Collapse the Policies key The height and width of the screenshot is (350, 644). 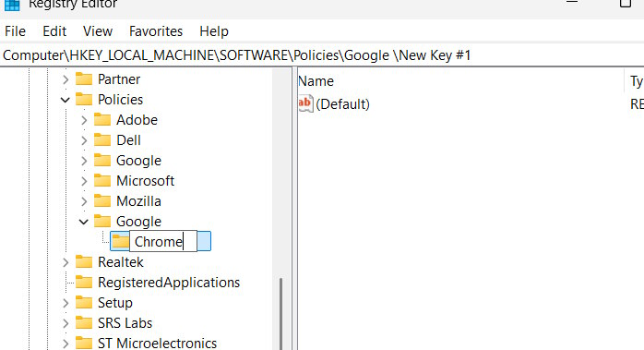point(66,100)
